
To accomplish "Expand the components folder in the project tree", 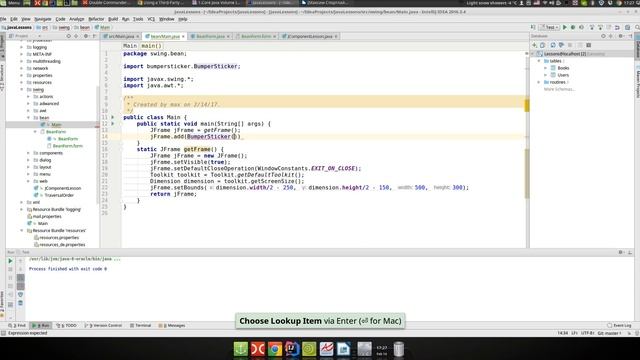I will point(29,153).
